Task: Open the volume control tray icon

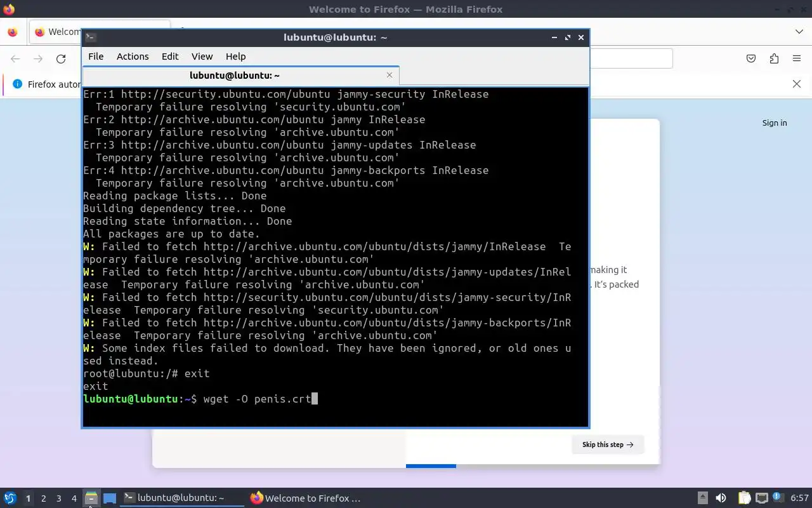Action: pos(721,498)
